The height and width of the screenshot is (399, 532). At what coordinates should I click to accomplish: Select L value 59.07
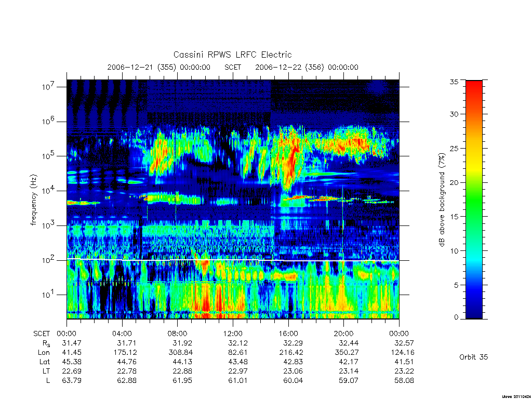[349, 381]
